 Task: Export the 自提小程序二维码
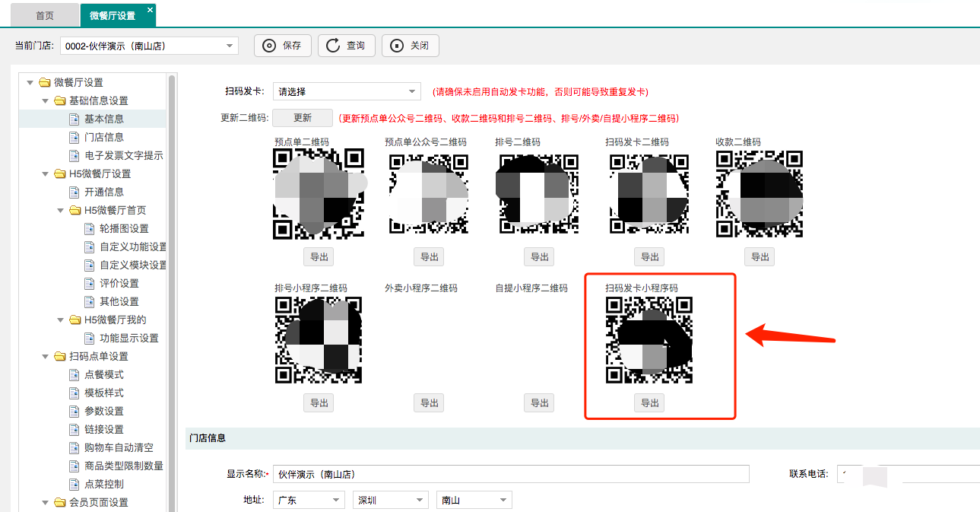pos(540,402)
